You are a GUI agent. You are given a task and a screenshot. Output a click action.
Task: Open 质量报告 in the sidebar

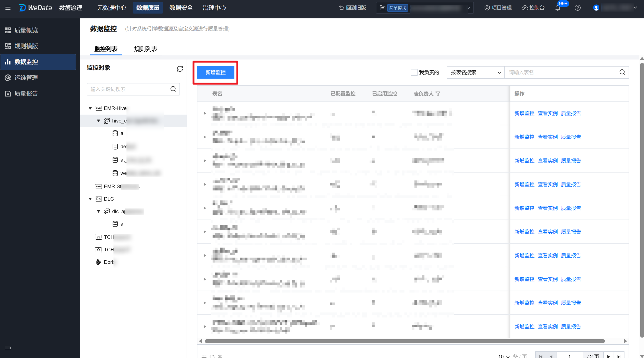pos(38,93)
